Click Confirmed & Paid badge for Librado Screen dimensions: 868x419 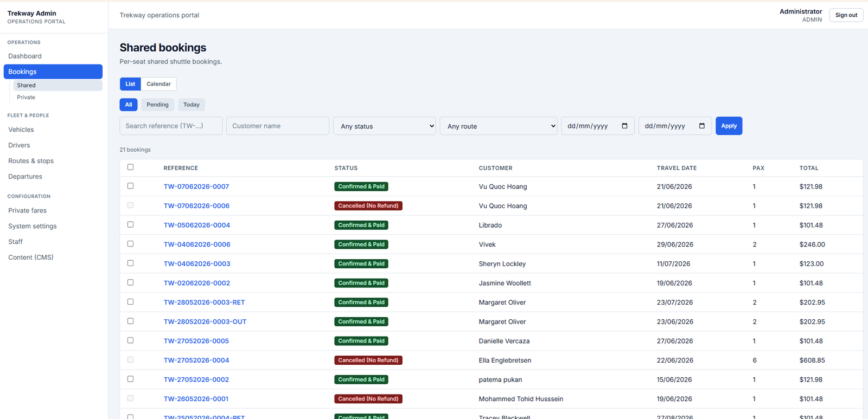coord(361,225)
